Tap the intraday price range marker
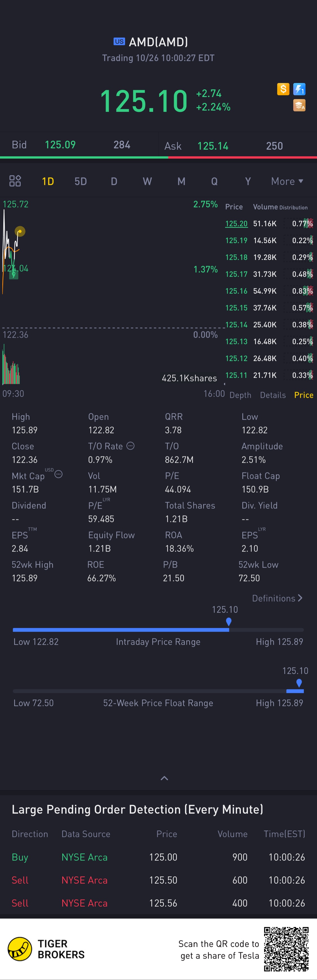Viewport: 317px width, 980px height. 229,622
